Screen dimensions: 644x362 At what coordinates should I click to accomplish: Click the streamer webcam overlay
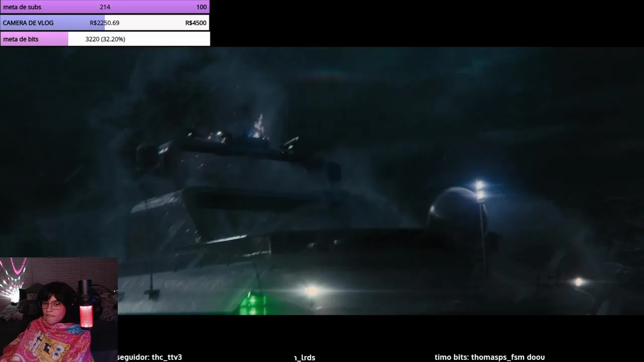pos(59,310)
